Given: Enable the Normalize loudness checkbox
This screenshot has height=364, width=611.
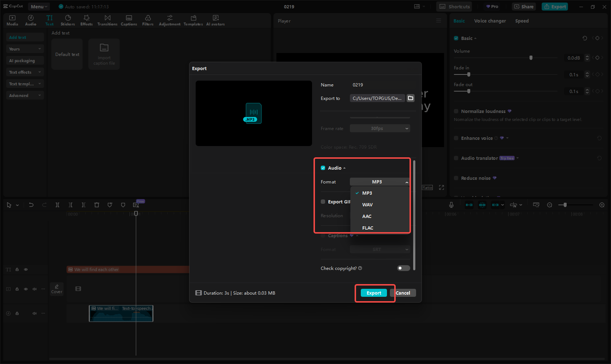Looking at the screenshot, I should 456,111.
